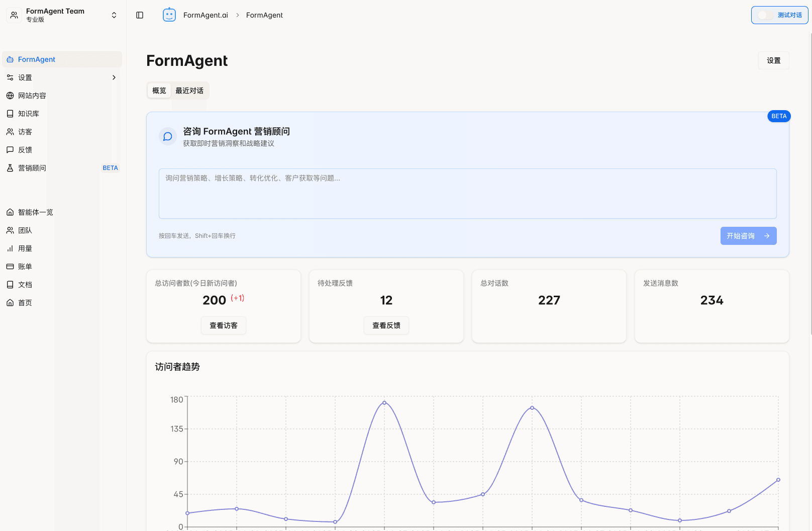This screenshot has height=531, width=812.
Task: Expand the 设置 sidebar submenu arrow
Action: [114, 77]
